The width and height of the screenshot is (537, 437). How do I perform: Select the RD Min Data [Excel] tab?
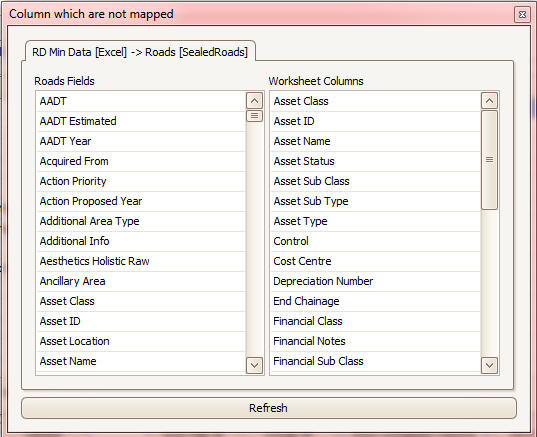point(140,52)
